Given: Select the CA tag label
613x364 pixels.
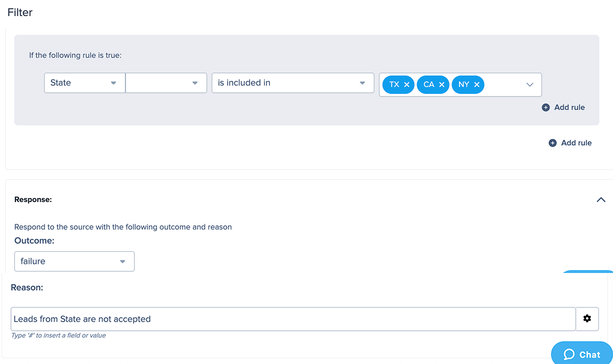Looking at the screenshot, I should click(429, 85).
